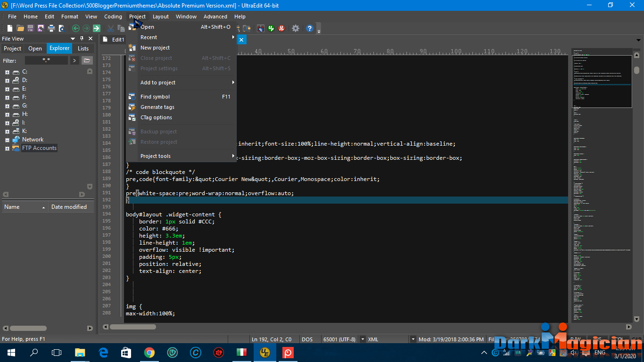The image size is (644, 362).
Task: Expand the D: drive node
Action: (x=7, y=80)
